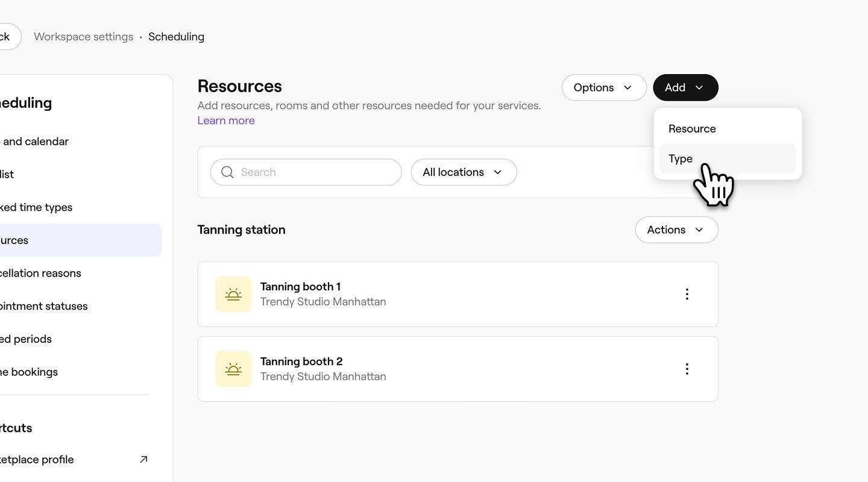This screenshot has height=482, width=868.
Task: Click the search magnifier icon
Action: click(227, 172)
